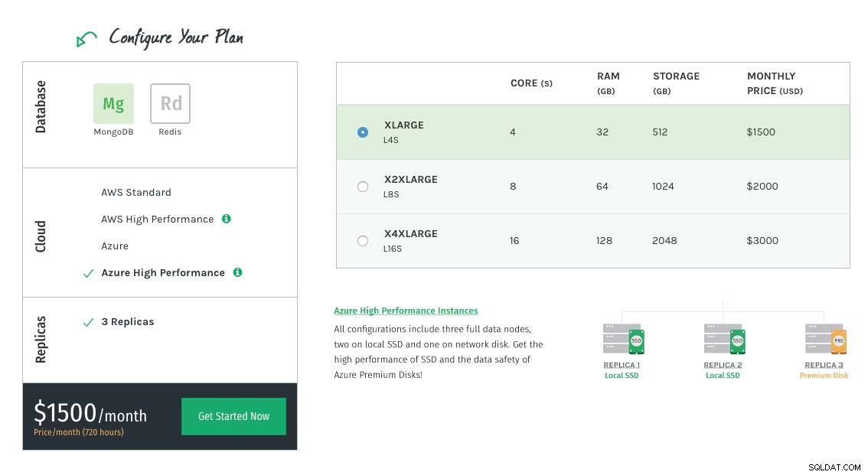
Task: Choose AWS High Performance cloud option
Action: click(157, 219)
